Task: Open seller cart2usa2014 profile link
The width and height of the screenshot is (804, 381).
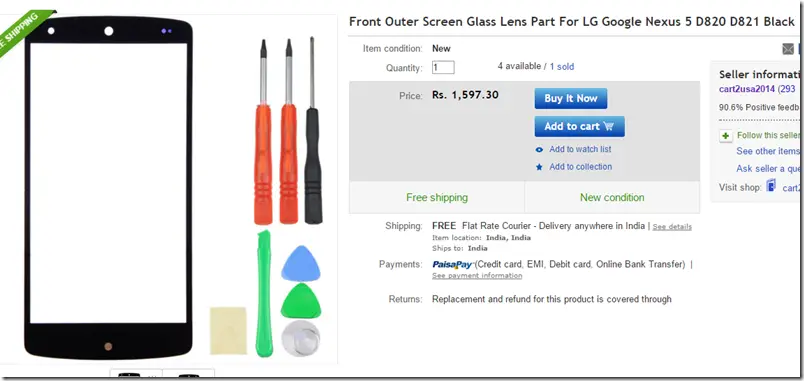Action: point(747,89)
